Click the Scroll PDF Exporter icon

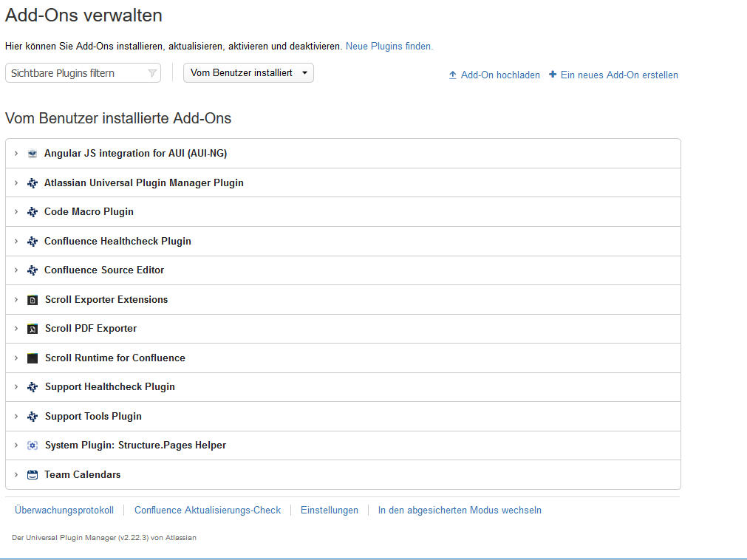(33, 329)
